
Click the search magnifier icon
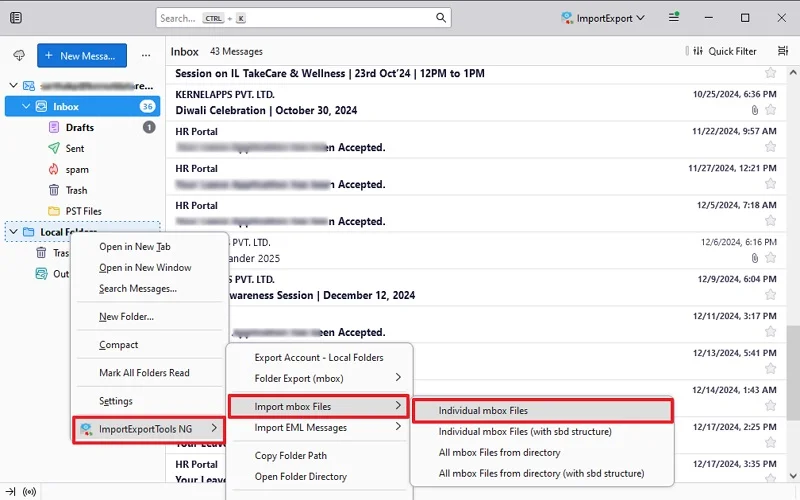[441, 18]
